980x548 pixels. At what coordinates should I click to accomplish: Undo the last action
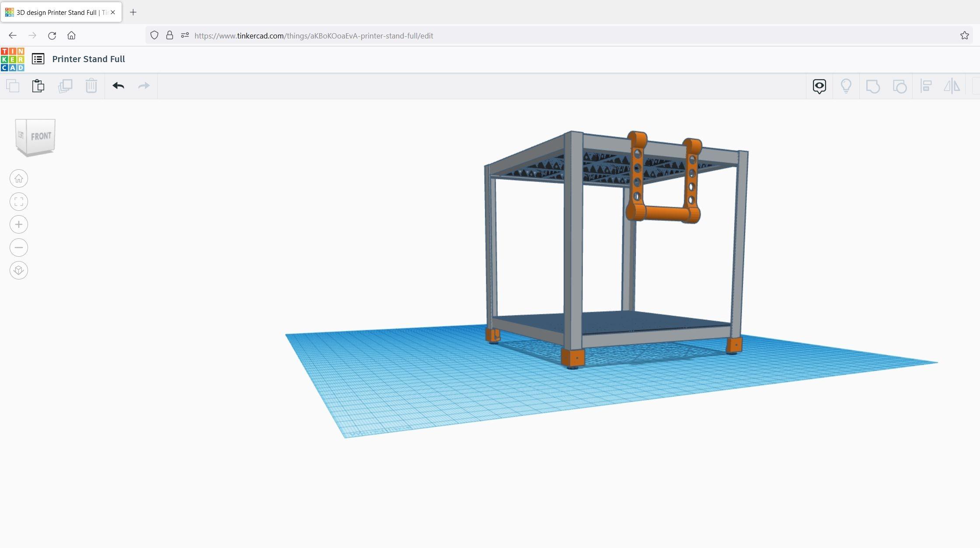[118, 86]
